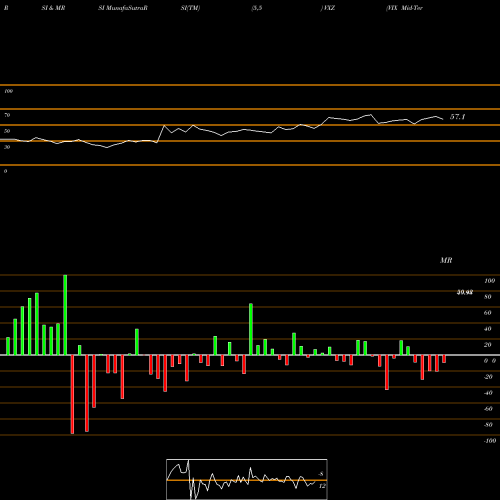
Task: Click the RSI value label 57.1
Action: 457,117
